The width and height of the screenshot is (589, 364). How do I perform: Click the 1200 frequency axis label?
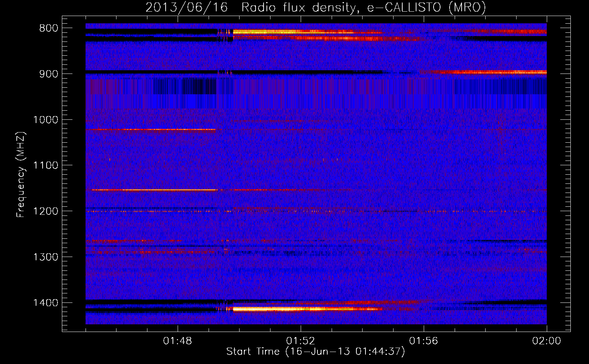pyautogui.click(x=46, y=211)
